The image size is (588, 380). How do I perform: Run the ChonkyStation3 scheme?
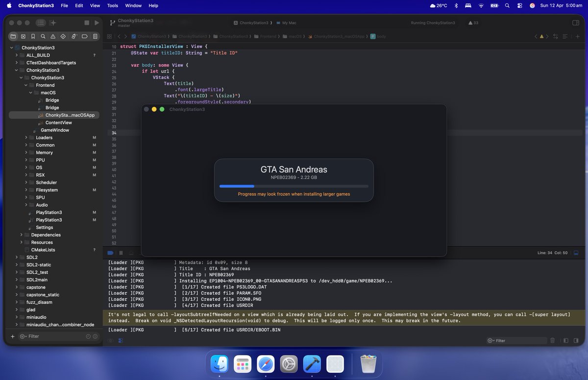point(97,23)
